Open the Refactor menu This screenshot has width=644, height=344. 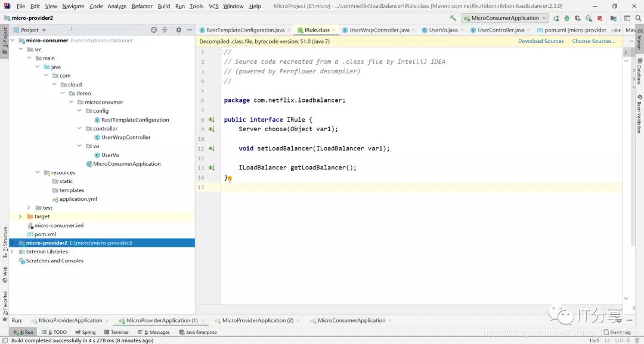pos(142,6)
